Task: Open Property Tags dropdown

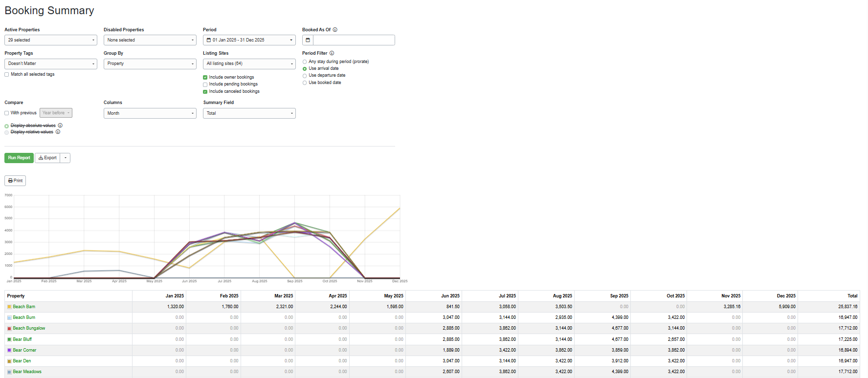Action: coord(51,63)
